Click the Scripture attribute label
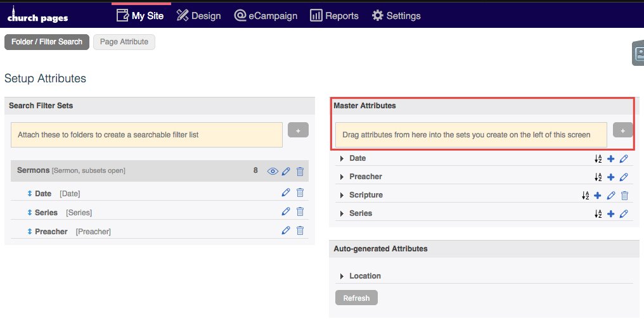Image resolution: width=644 pixels, height=321 pixels. coord(366,195)
